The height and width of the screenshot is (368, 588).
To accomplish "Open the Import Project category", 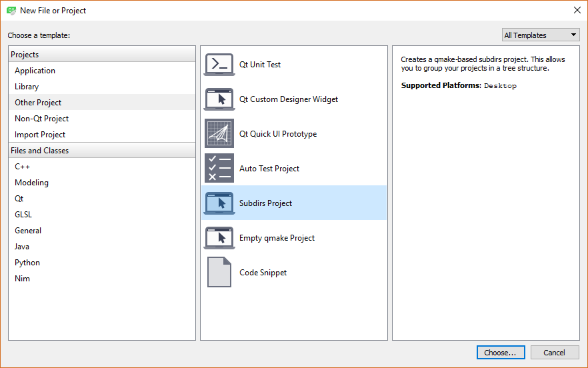I will pos(40,135).
